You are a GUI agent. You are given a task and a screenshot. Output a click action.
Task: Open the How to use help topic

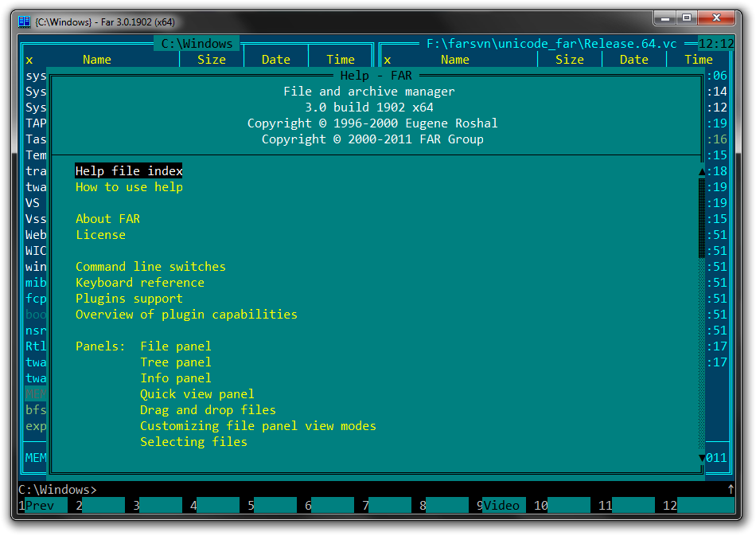pyautogui.click(x=129, y=186)
